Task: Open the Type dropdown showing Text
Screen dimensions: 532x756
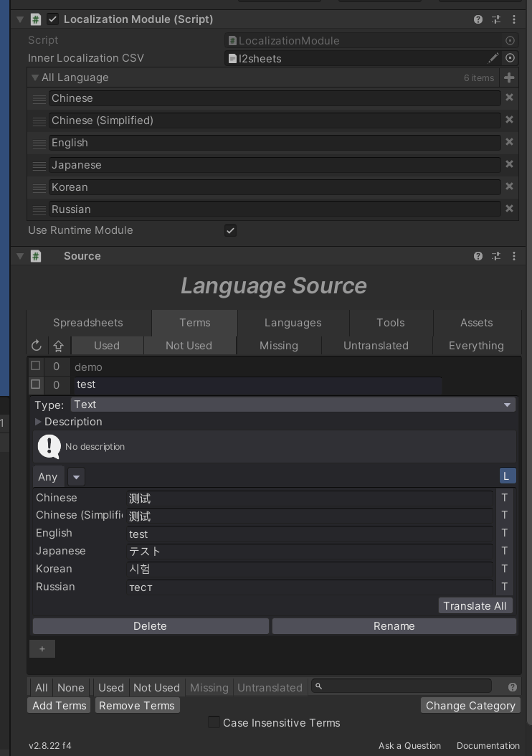Action: (x=293, y=405)
